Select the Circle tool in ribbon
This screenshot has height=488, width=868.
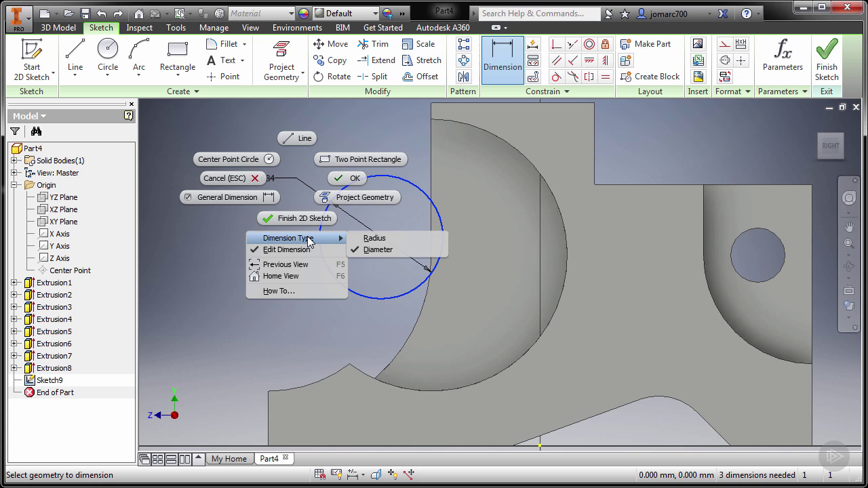point(108,57)
